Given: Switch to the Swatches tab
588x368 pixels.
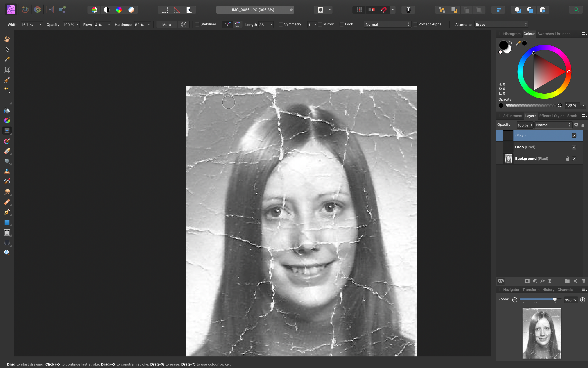Looking at the screenshot, I should [x=545, y=34].
